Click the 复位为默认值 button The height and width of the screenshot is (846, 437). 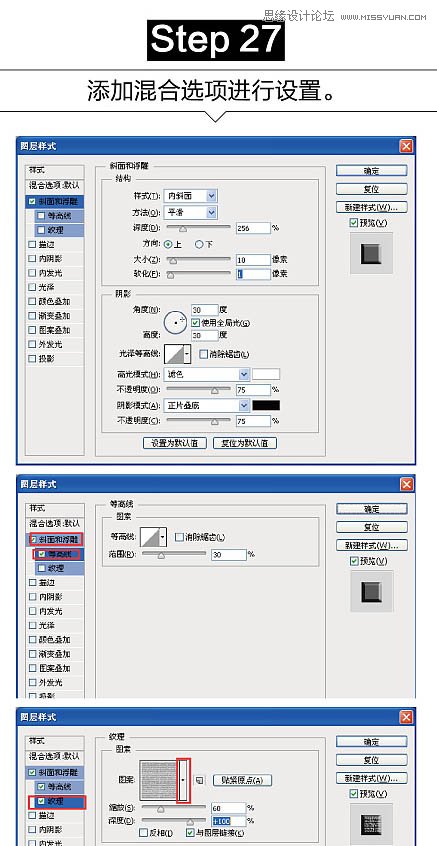[245, 443]
